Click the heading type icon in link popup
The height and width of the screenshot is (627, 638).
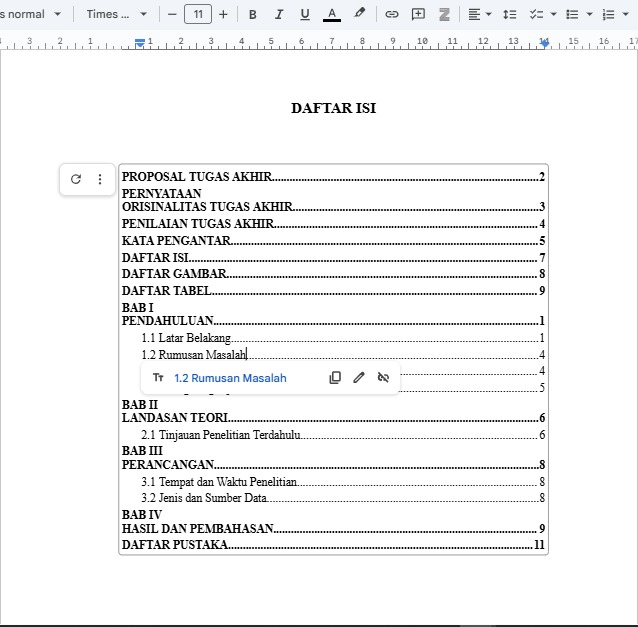158,378
